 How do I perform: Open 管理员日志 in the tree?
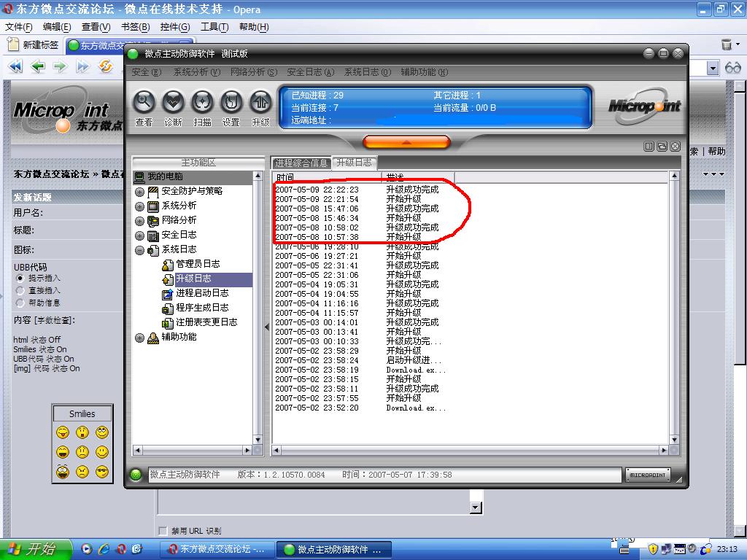[x=198, y=264]
